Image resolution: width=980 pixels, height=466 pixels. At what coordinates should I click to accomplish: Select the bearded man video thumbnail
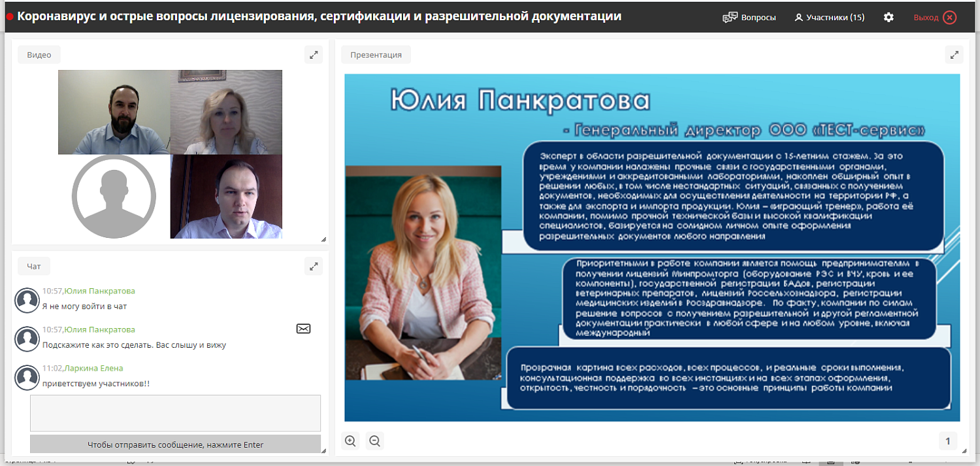pos(114,112)
